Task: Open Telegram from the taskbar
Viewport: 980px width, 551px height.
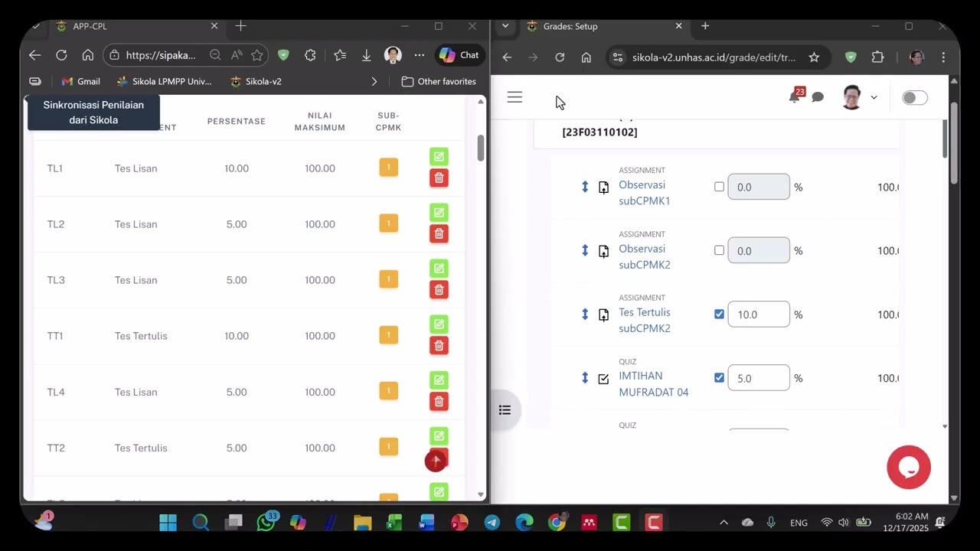Action: (492, 523)
